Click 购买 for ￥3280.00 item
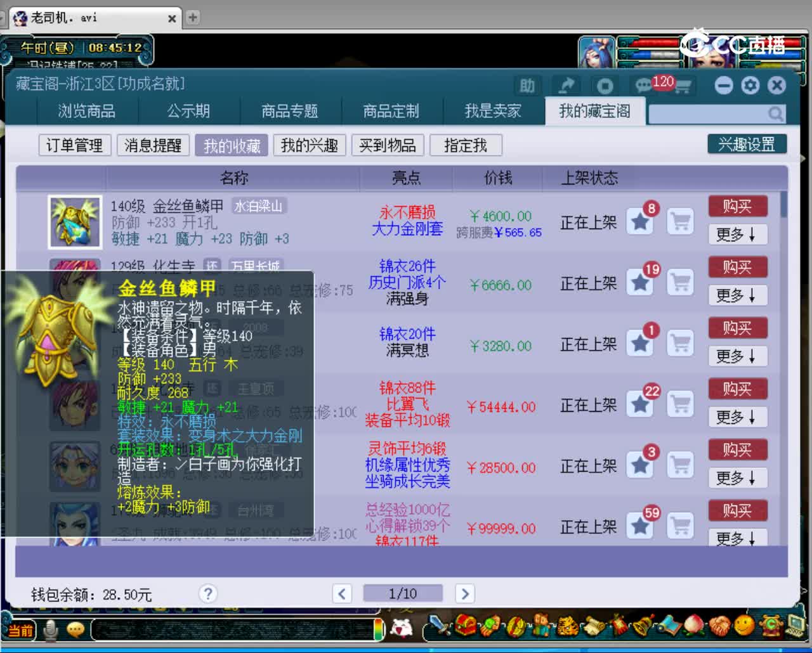 click(737, 328)
